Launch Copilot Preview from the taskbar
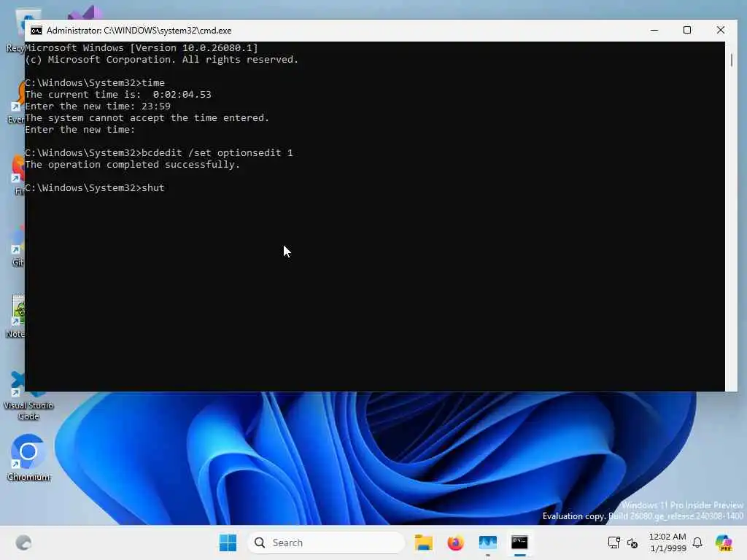 click(x=724, y=542)
